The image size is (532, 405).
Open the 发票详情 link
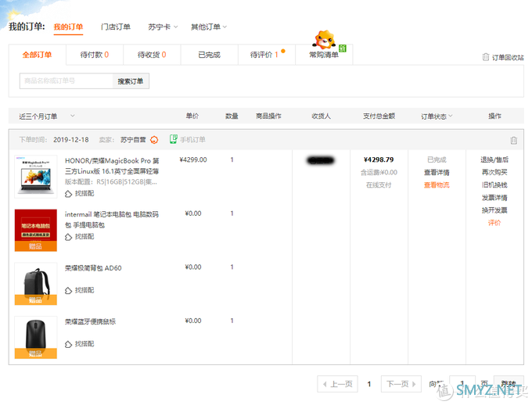click(494, 197)
